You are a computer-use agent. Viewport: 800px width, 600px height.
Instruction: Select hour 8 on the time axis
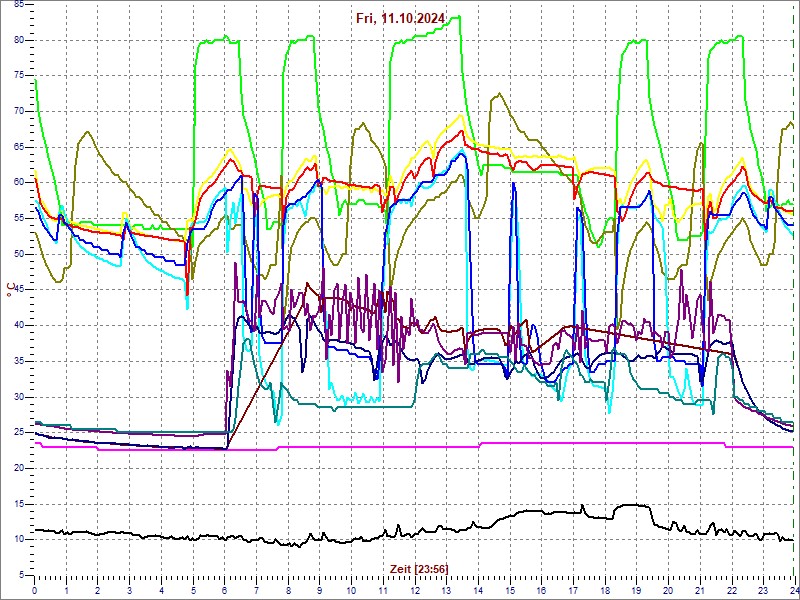click(288, 590)
